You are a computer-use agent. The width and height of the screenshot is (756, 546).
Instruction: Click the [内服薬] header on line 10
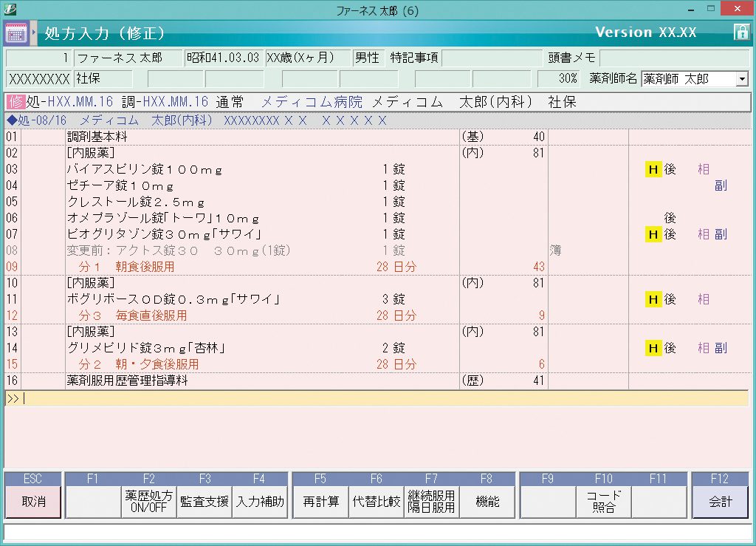[91, 283]
